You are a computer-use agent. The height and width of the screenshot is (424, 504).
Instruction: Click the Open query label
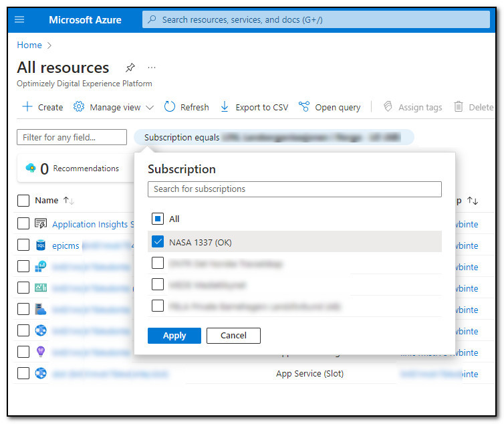click(338, 108)
